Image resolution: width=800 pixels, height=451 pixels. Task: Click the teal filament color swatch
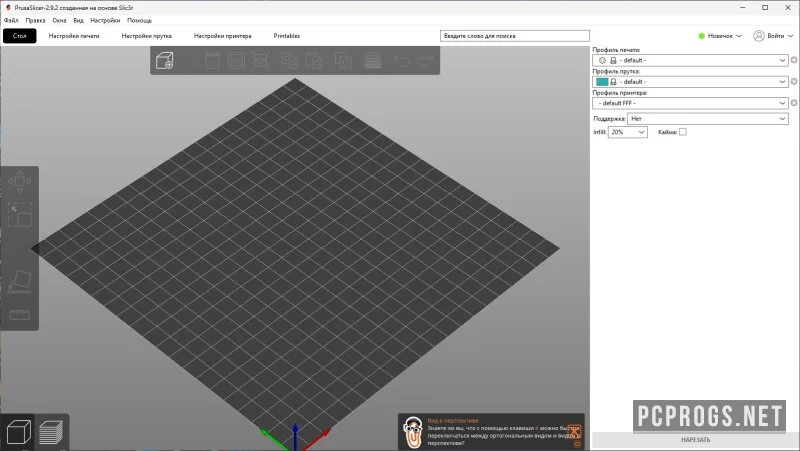pos(602,82)
